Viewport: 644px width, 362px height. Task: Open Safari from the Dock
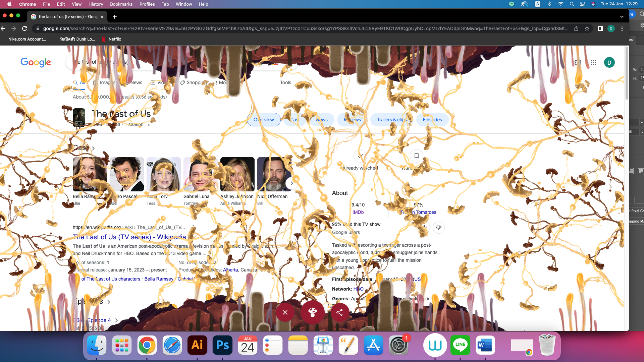pyautogui.click(x=172, y=345)
